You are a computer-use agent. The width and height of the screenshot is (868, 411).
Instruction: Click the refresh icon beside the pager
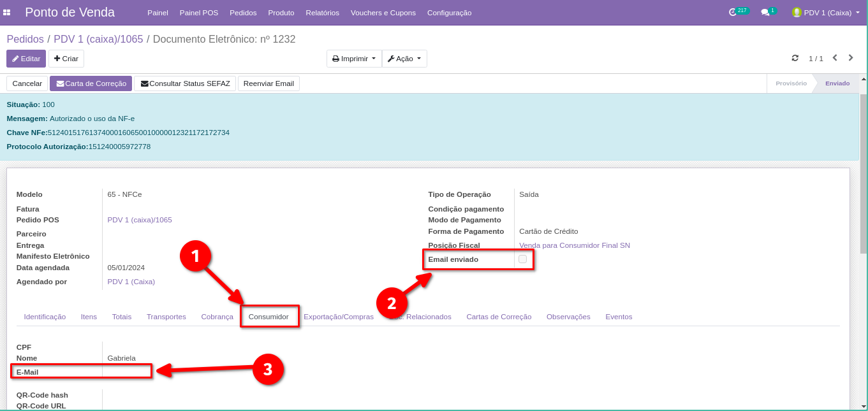(x=795, y=58)
